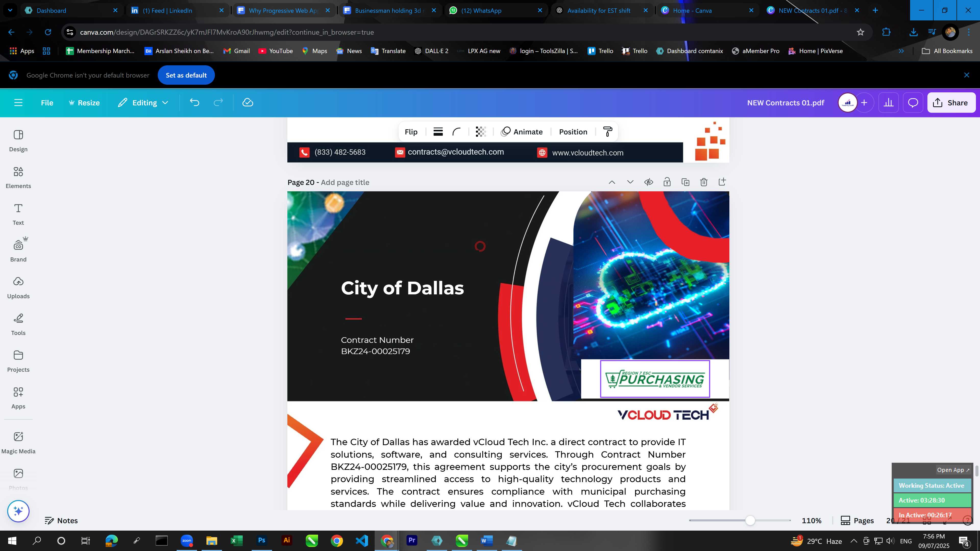Open the border style lines icon

(x=438, y=132)
